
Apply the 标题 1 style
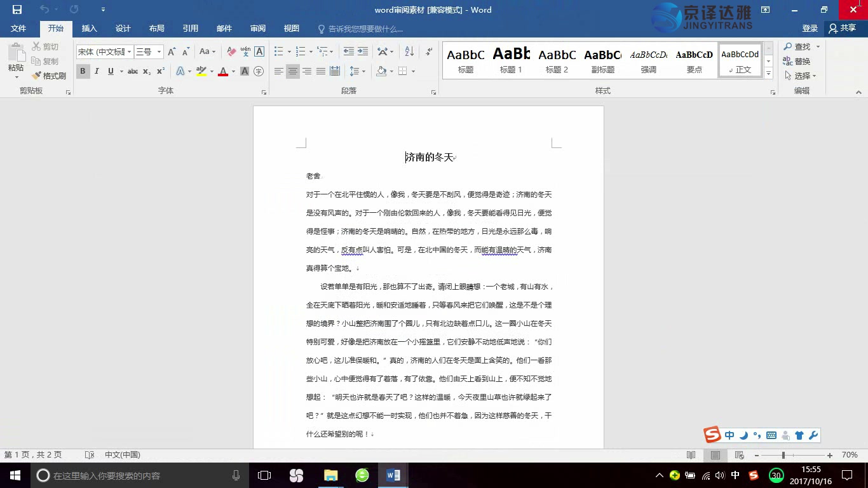point(511,60)
